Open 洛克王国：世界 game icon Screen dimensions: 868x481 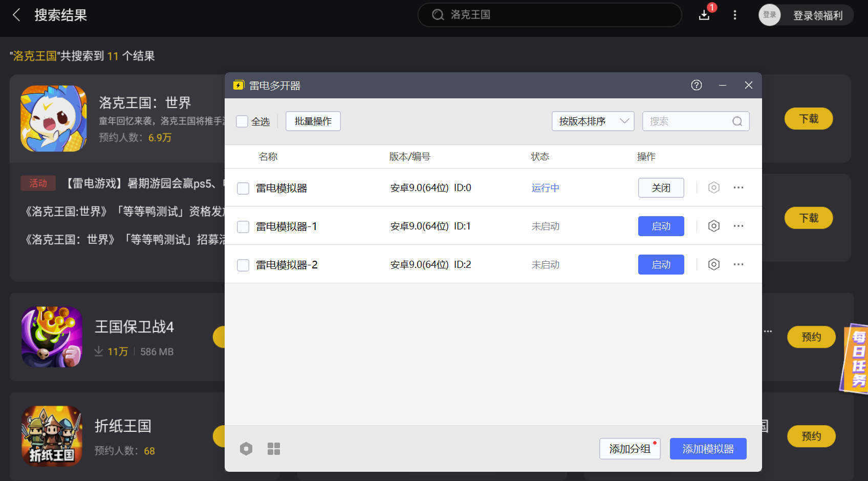pyautogui.click(x=53, y=118)
